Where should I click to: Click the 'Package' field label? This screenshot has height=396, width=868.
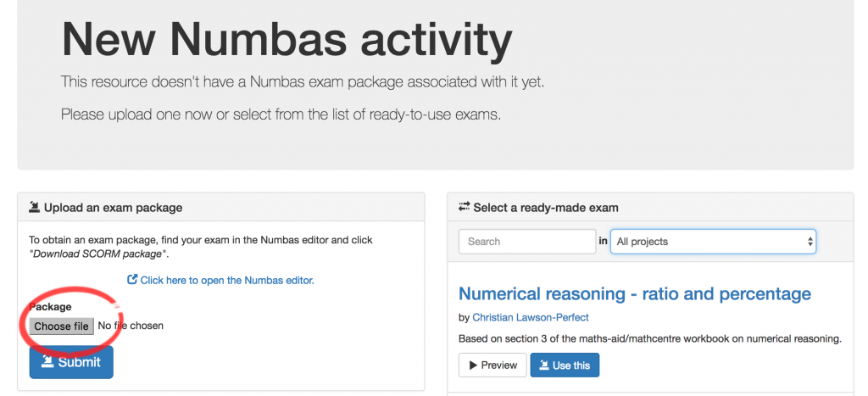(x=50, y=307)
